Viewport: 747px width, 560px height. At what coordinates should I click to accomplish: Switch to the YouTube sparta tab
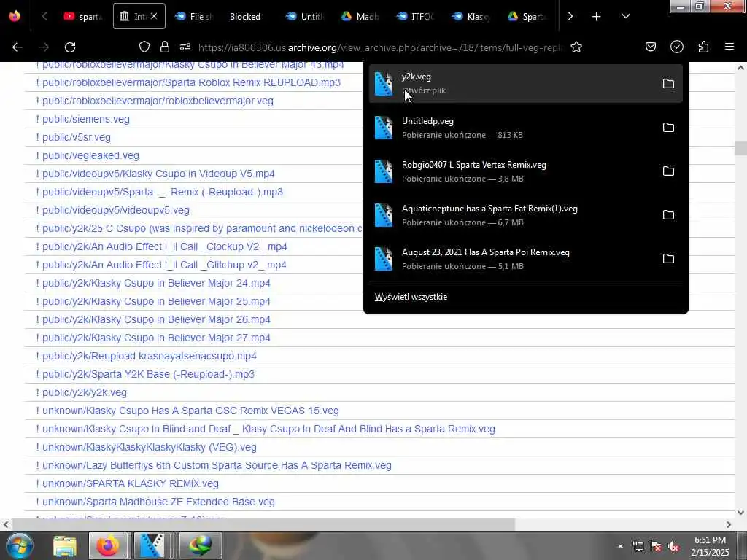pyautogui.click(x=83, y=17)
